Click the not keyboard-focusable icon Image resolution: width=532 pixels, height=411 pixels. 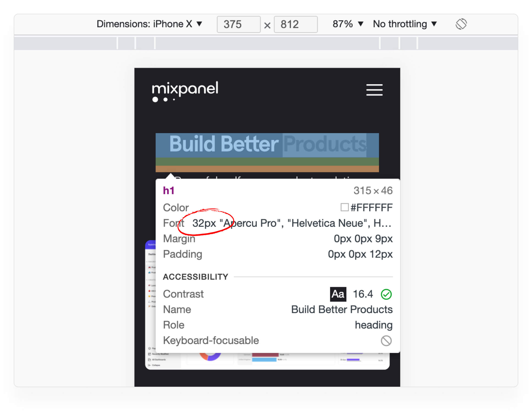386,340
